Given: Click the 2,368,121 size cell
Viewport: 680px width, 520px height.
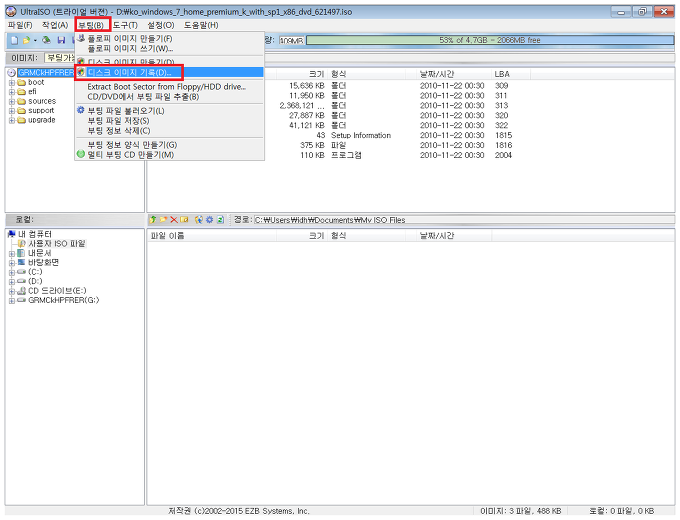Looking at the screenshot, I should (302, 106).
